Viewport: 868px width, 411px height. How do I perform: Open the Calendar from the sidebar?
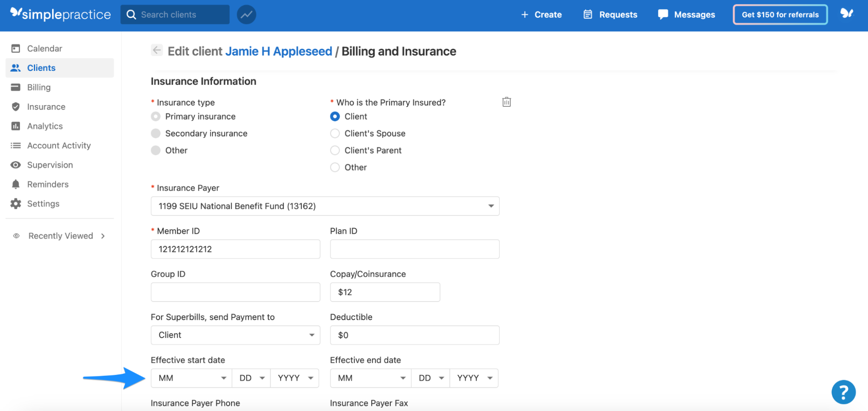click(x=44, y=48)
